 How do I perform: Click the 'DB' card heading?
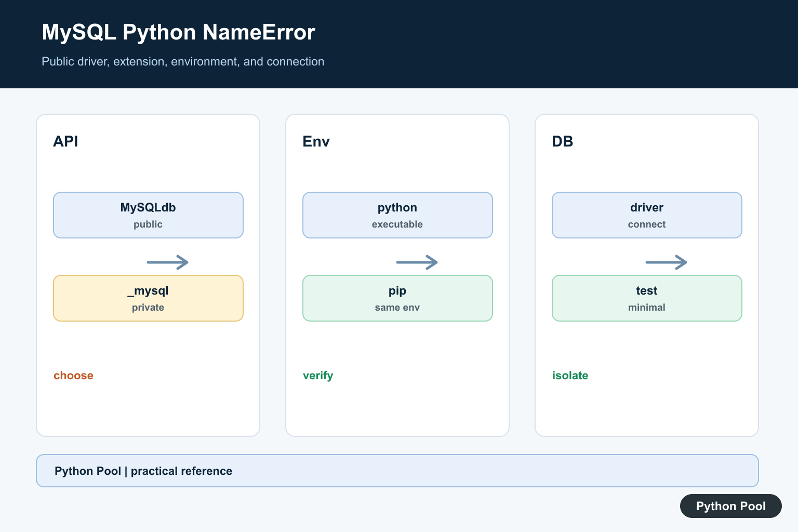click(562, 141)
